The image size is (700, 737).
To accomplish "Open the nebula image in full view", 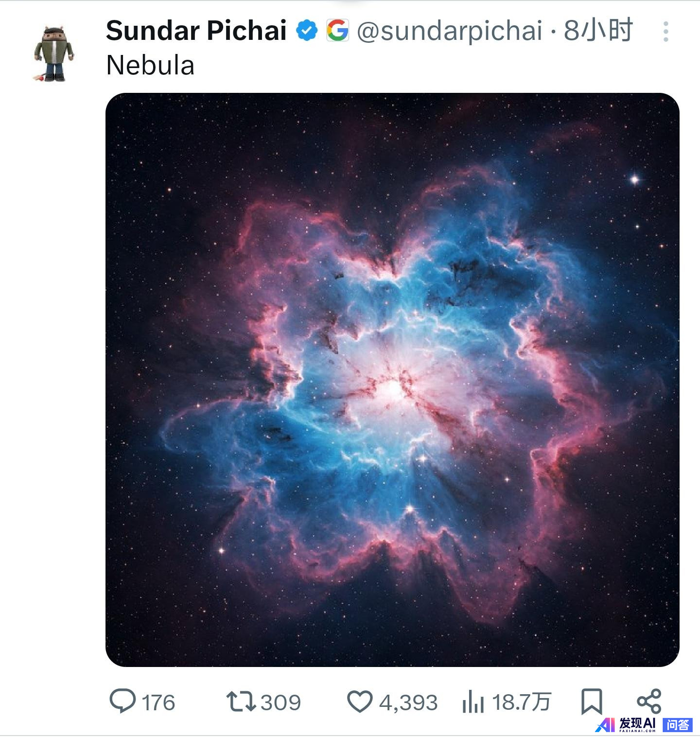I will tap(392, 380).
